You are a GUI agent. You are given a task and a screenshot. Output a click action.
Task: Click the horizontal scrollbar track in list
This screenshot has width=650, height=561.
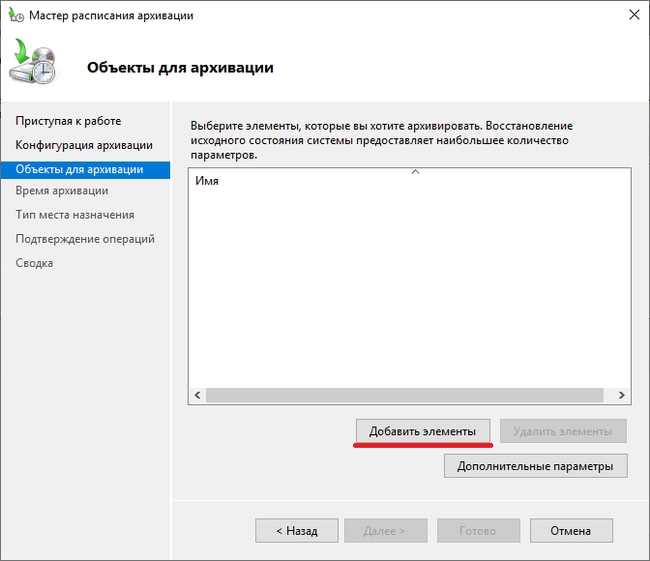[x=409, y=395]
